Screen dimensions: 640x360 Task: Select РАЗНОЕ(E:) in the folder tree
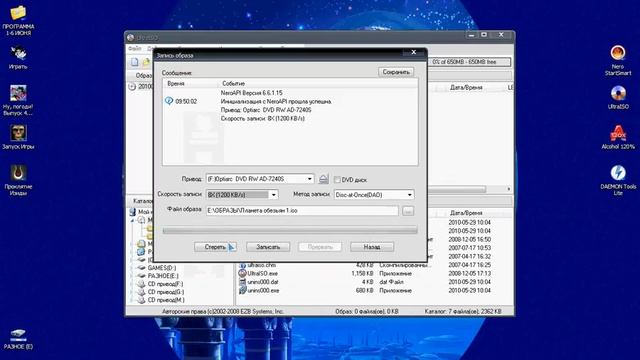pos(163,276)
